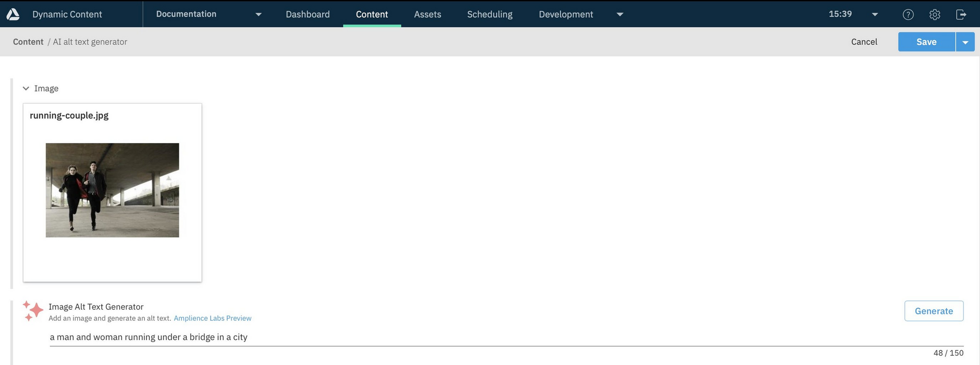Click the Image Alt Text Generator label
980x365 pixels.
click(x=96, y=307)
